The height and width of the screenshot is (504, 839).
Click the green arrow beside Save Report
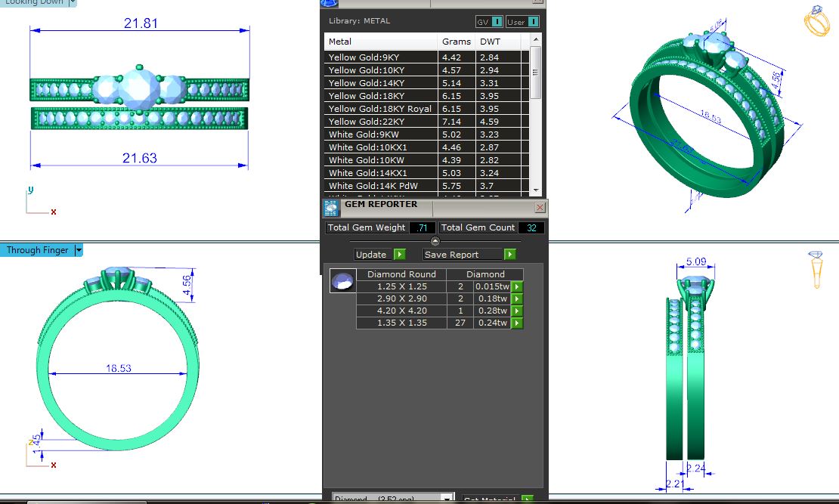click(x=510, y=255)
